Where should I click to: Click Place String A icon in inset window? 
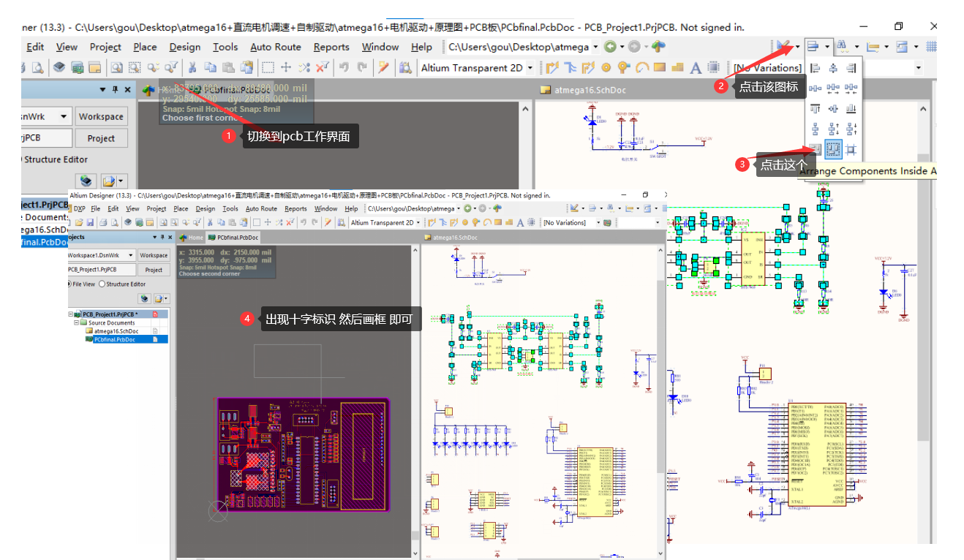coord(520,223)
